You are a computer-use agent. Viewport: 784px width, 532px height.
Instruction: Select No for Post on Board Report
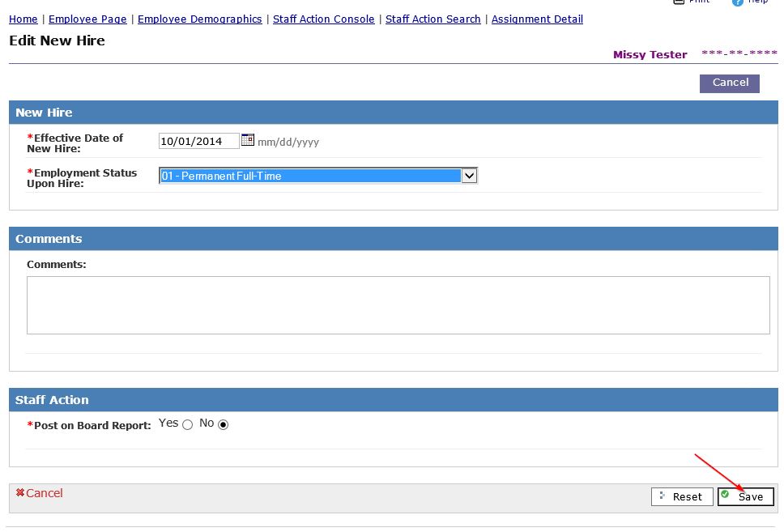pos(224,424)
